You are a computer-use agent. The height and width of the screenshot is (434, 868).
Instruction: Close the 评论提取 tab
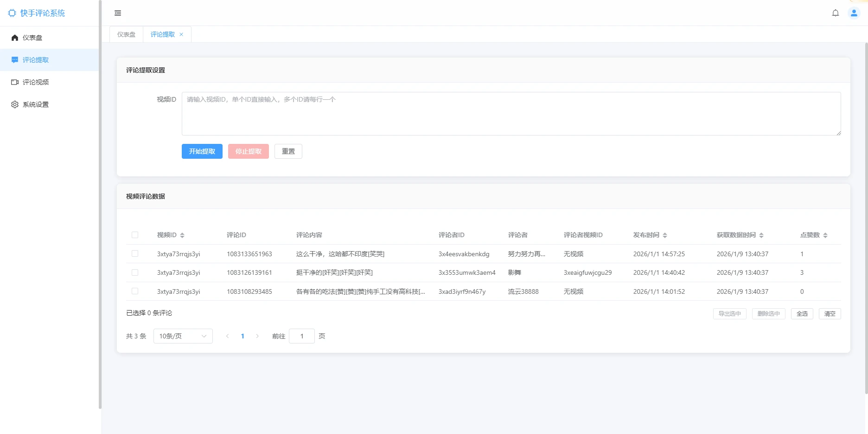coord(181,34)
